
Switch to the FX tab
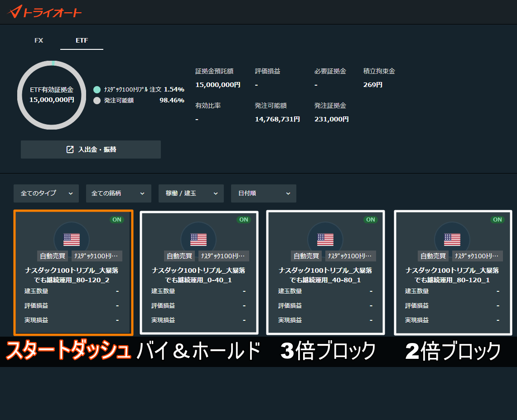(39, 40)
